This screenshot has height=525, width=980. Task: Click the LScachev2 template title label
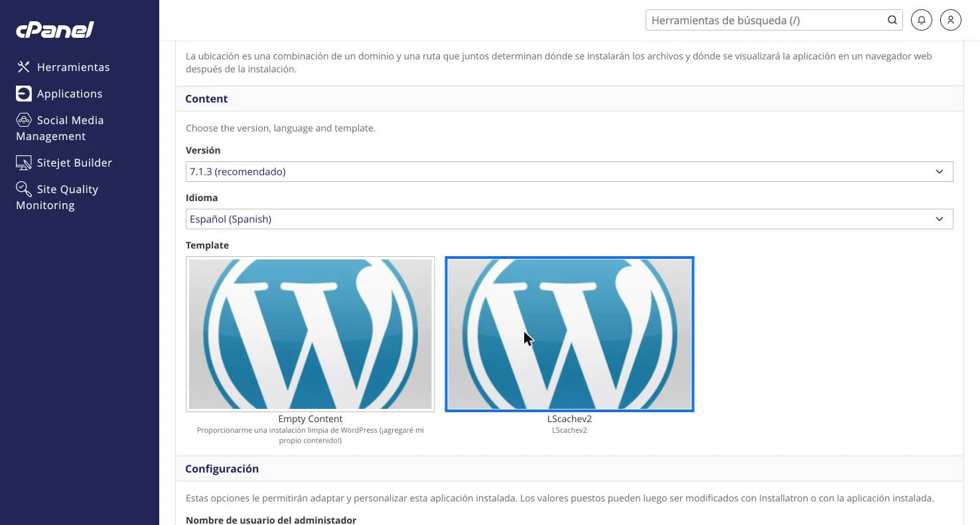click(x=569, y=419)
